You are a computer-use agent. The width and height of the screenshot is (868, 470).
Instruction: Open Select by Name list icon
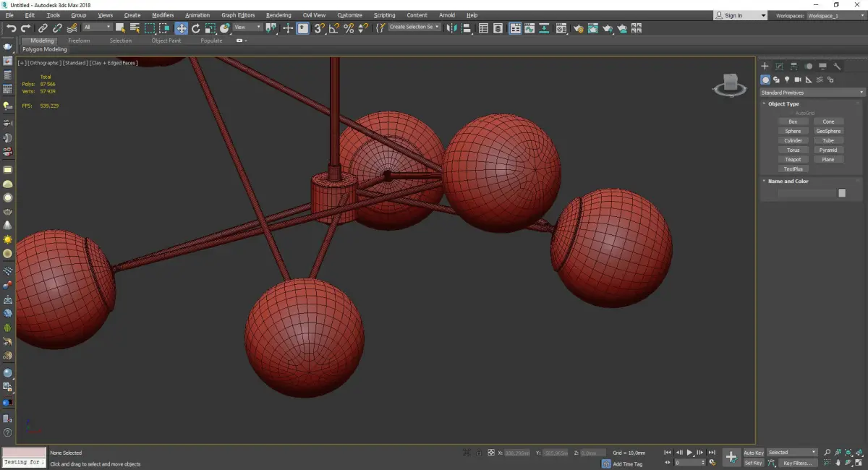point(135,28)
